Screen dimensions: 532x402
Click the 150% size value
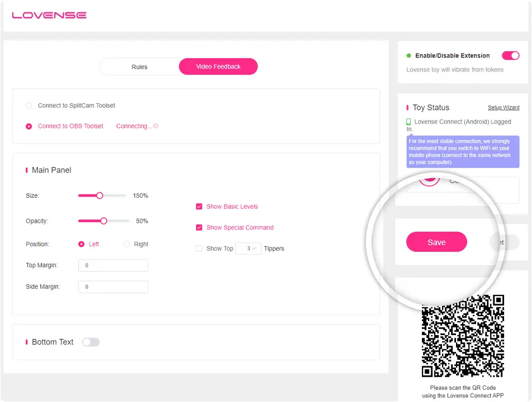click(140, 195)
